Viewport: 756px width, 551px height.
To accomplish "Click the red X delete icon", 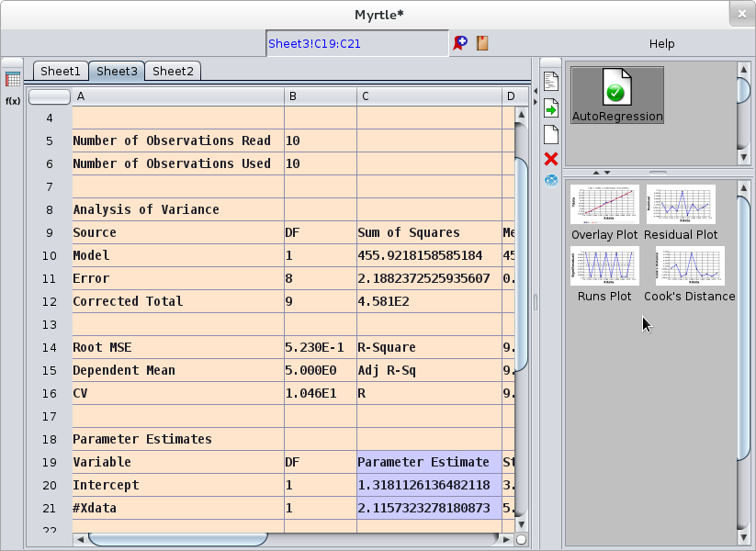I will [x=549, y=159].
